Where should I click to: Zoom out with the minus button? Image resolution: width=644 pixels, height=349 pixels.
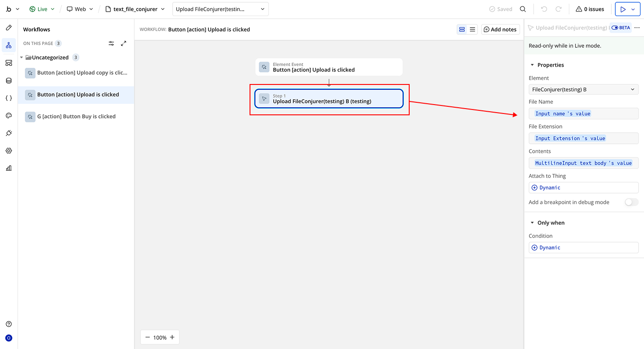(x=148, y=337)
